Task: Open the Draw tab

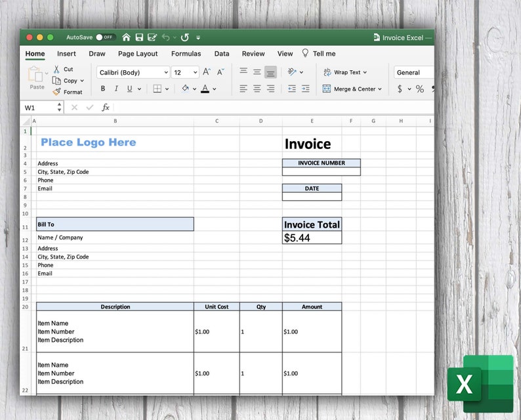Action: (x=97, y=54)
